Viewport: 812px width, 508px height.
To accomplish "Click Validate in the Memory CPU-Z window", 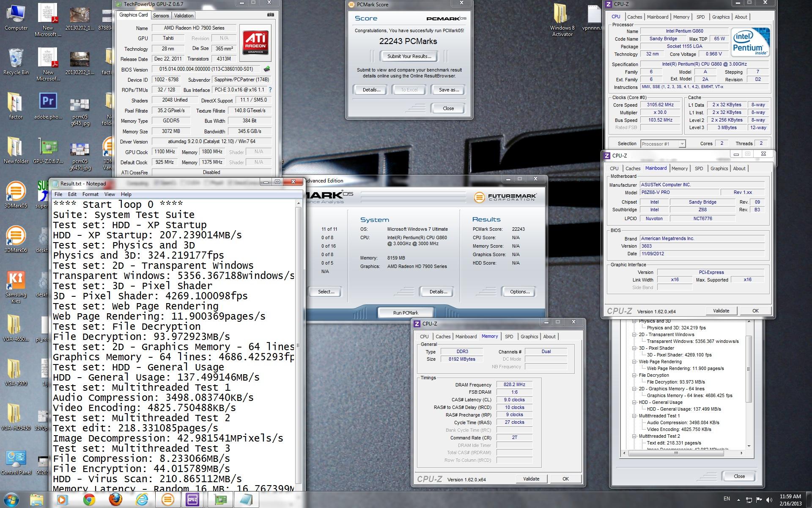I will click(x=531, y=479).
